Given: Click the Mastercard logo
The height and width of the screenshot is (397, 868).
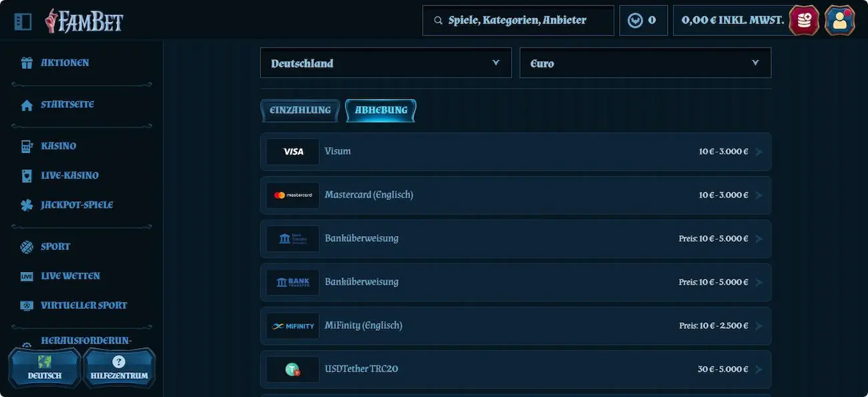Looking at the screenshot, I should pyautogui.click(x=292, y=195).
